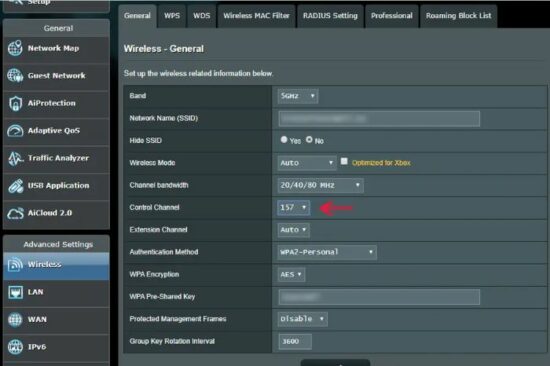550x366 pixels.
Task: Click the AiProtection shield icon
Action: pyautogui.click(x=15, y=103)
